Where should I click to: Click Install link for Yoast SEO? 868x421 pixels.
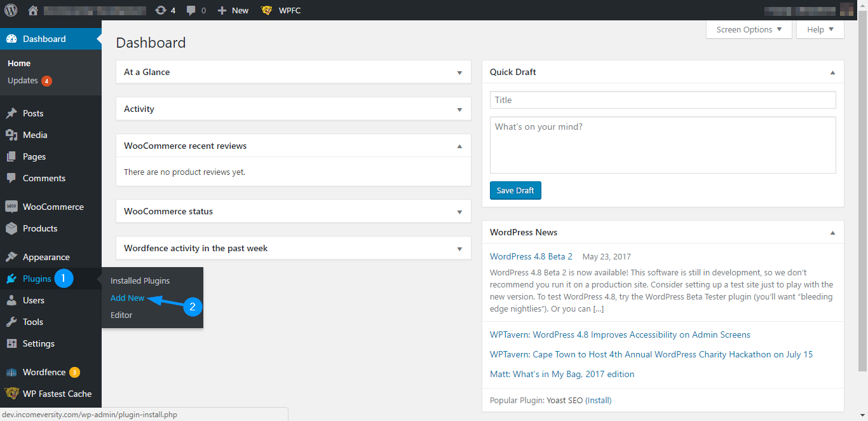click(599, 401)
